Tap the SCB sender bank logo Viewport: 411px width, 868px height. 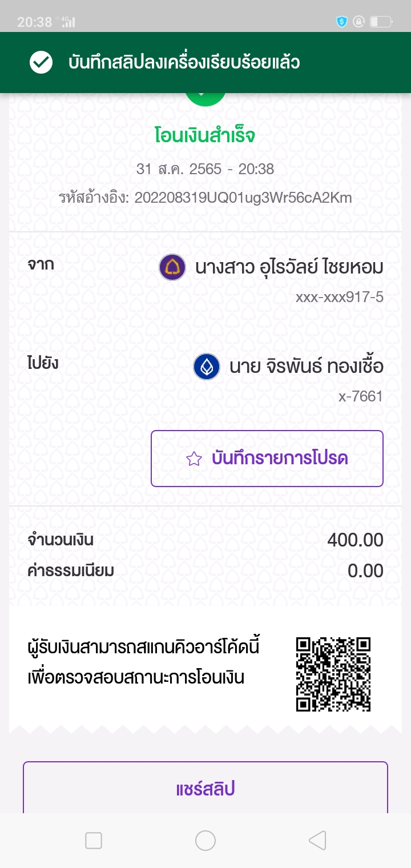[172, 267]
